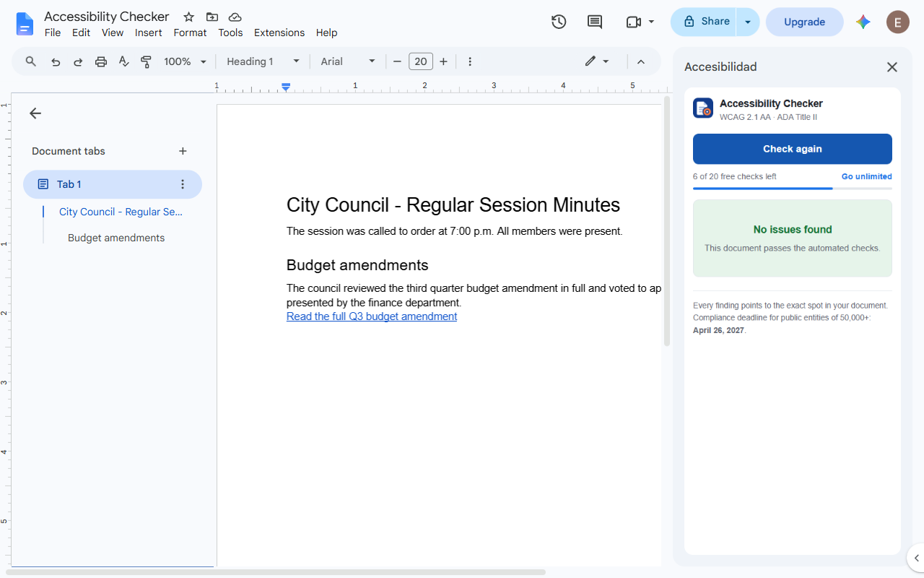Image resolution: width=924 pixels, height=578 pixels.
Task: Click the session called to order sentence
Action: click(x=454, y=231)
